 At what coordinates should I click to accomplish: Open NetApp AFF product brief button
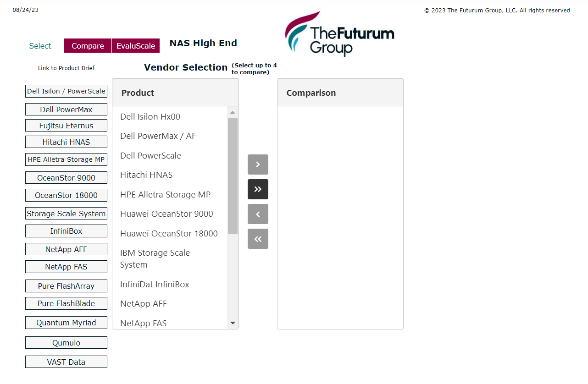66,249
